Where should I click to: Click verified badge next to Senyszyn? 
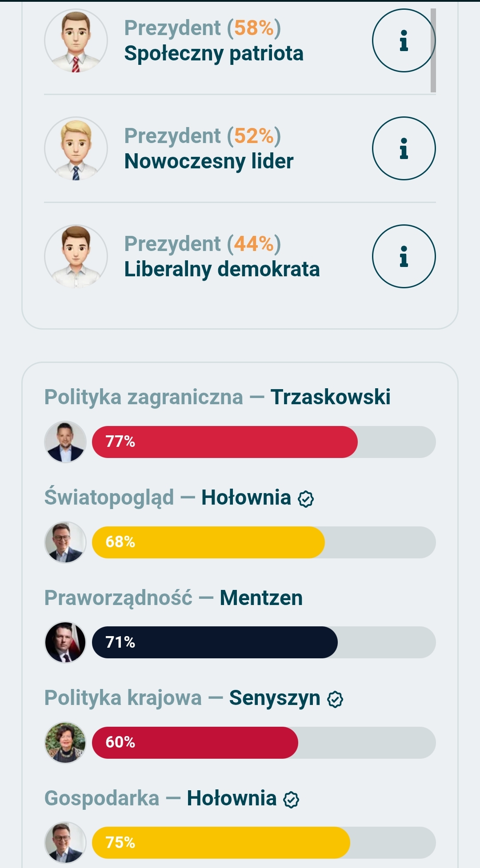click(x=335, y=699)
